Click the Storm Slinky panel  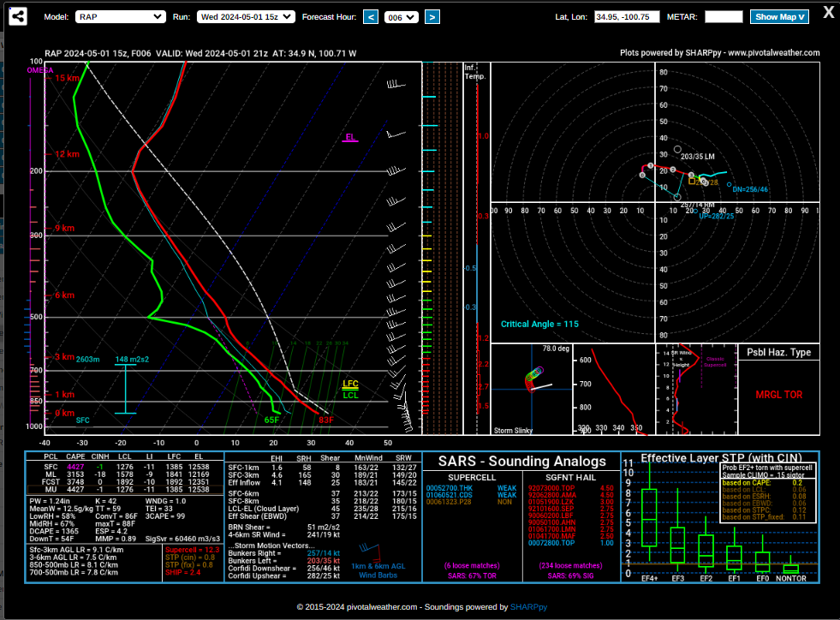pos(532,389)
